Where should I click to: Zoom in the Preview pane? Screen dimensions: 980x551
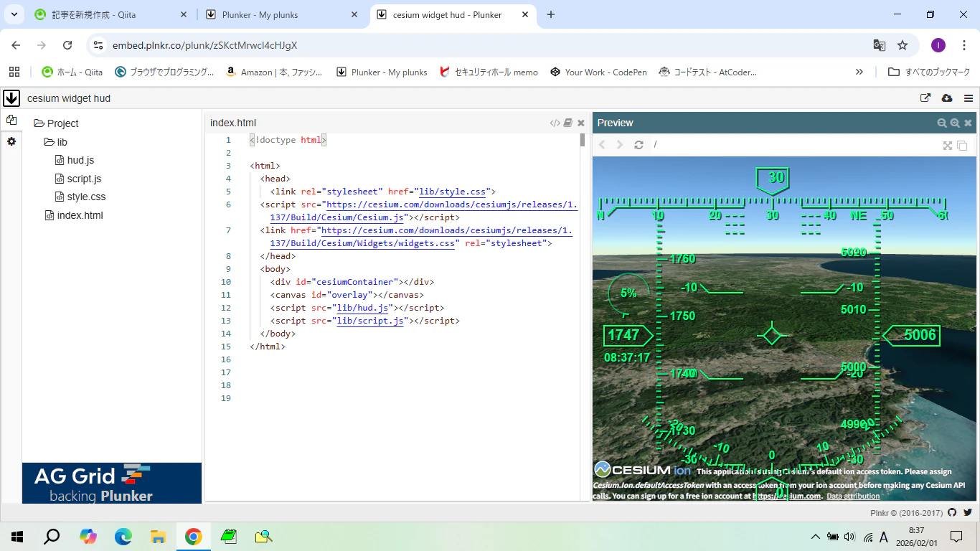coord(955,123)
